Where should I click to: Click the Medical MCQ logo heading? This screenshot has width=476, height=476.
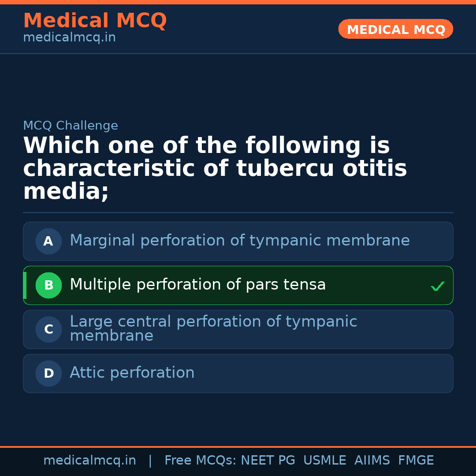tap(95, 20)
